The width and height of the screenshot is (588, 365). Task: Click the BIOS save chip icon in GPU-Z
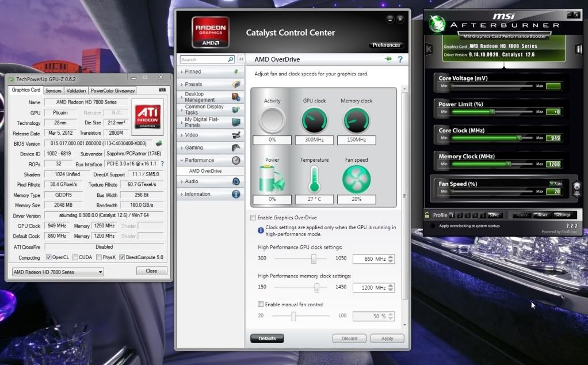pyautogui.click(x=159, y=143)
